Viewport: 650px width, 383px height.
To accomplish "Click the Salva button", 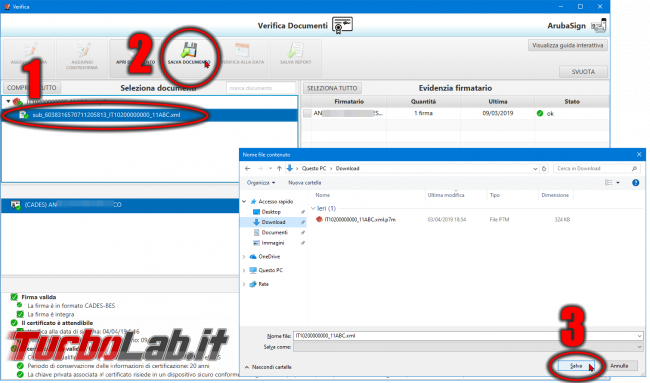I will [x=576, y=366].
